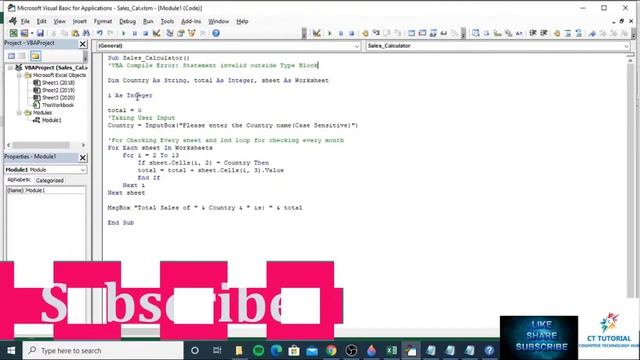Viewport: 640px width, 360px height.
Task: Open the Window menu
Action: tap(218, 21)
